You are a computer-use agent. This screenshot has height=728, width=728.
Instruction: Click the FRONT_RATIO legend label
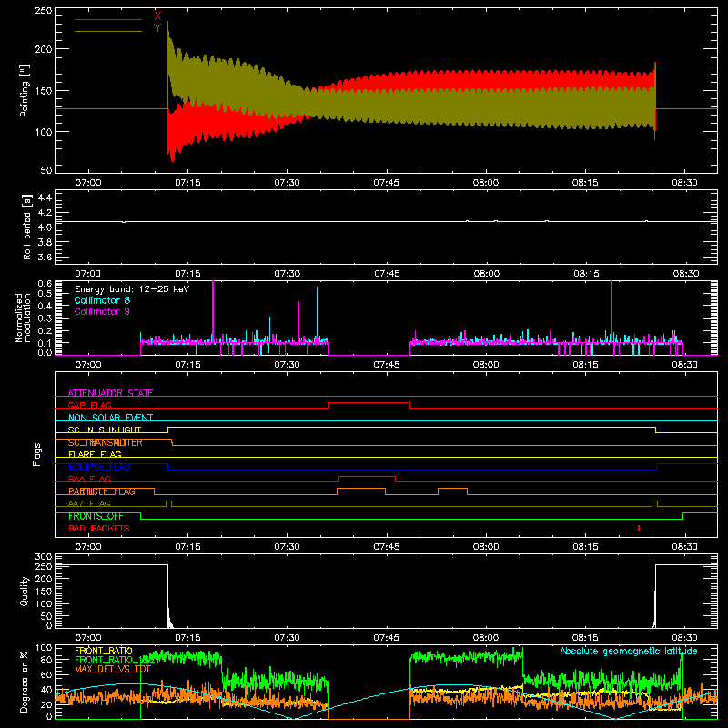(x=103, y=651)
